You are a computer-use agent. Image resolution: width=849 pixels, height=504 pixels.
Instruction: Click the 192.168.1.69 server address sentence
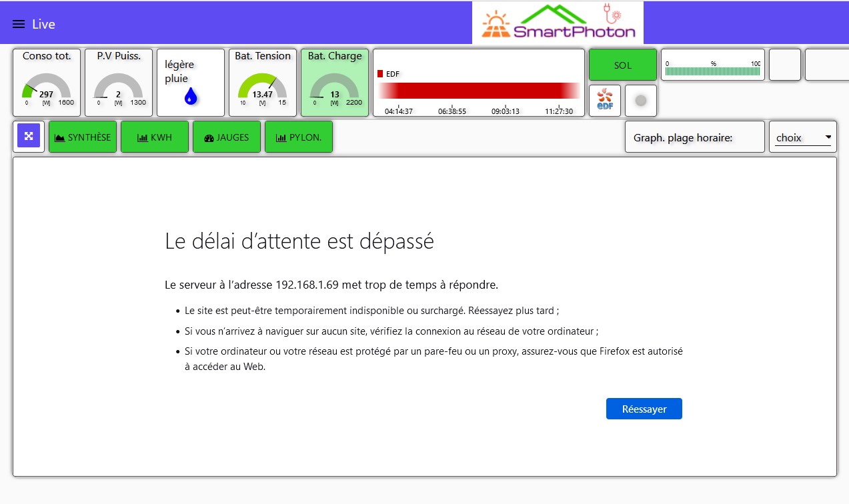click(x=331, y=285)
